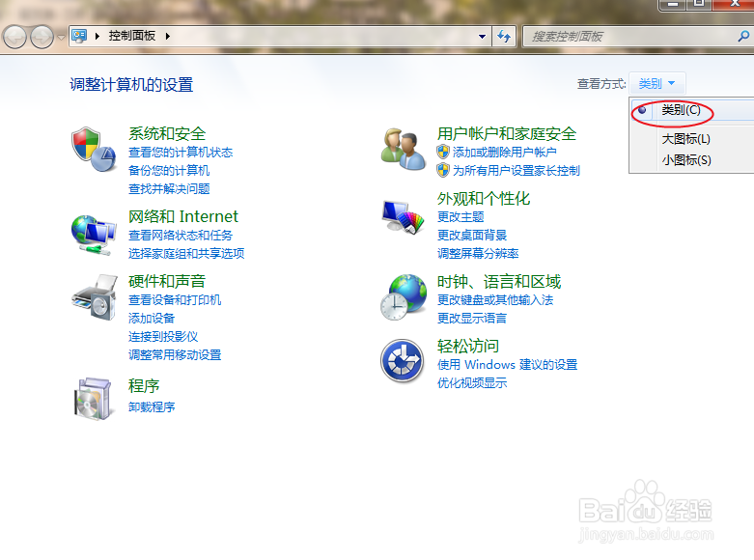The height and width of the screenshot is (560, 754).
Task: Expand the arrow before 控制面板 in the address bar
Action: (98, 36)
